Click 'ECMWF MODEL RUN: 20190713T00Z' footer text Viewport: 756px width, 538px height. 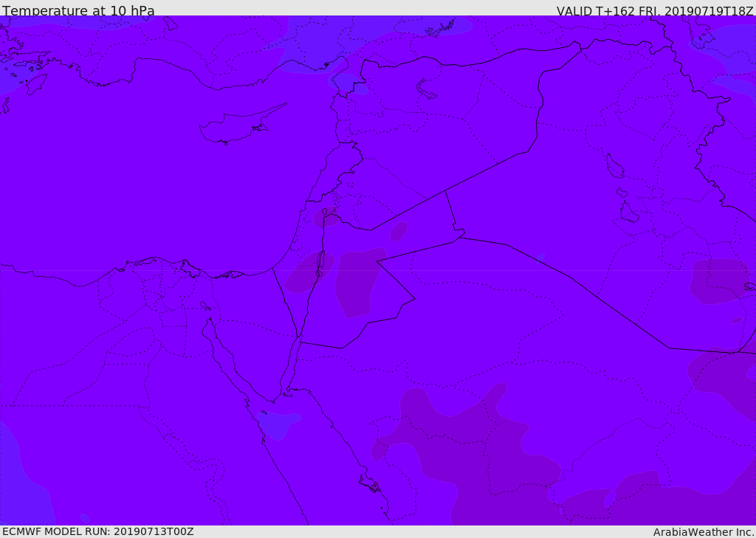pyautogui.click(x=98, y=532)
